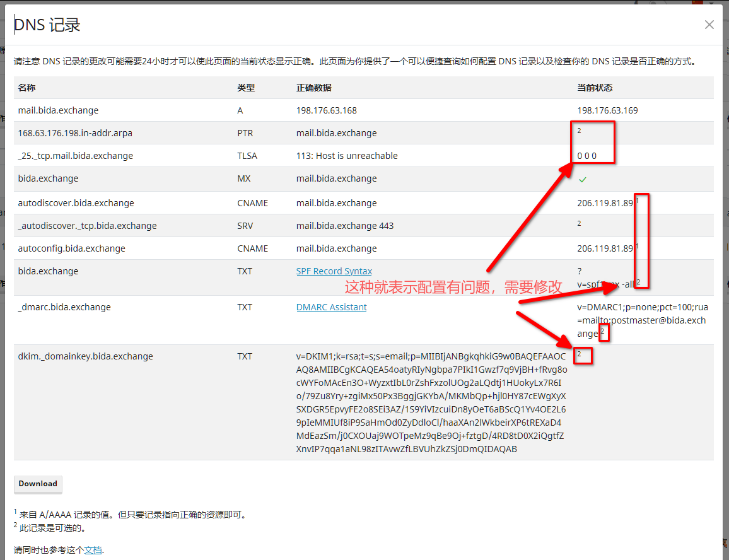This screenshot has height=560, width=729.
Task: Click the Download button
Action: (38, 484)
